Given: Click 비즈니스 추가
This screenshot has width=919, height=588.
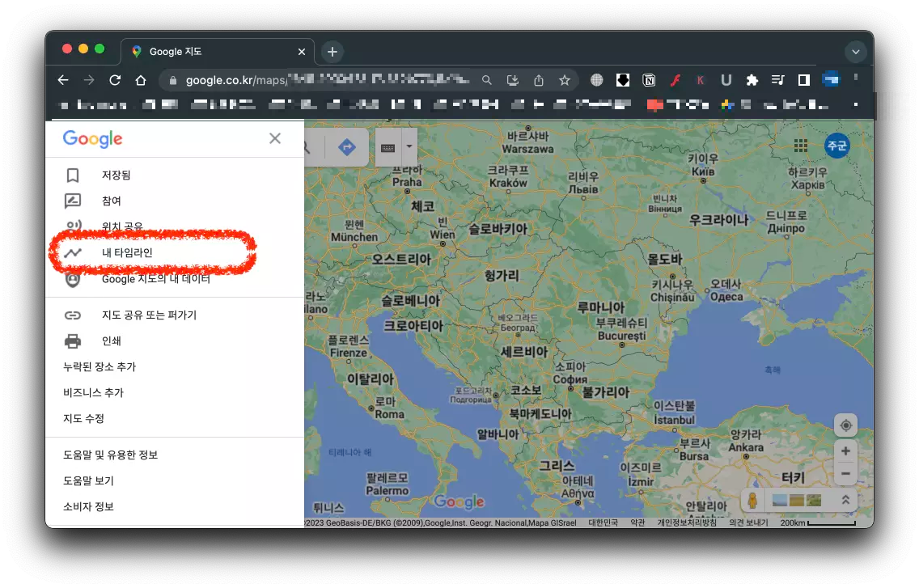Looking at the screenshot, I should click(93, 393).
